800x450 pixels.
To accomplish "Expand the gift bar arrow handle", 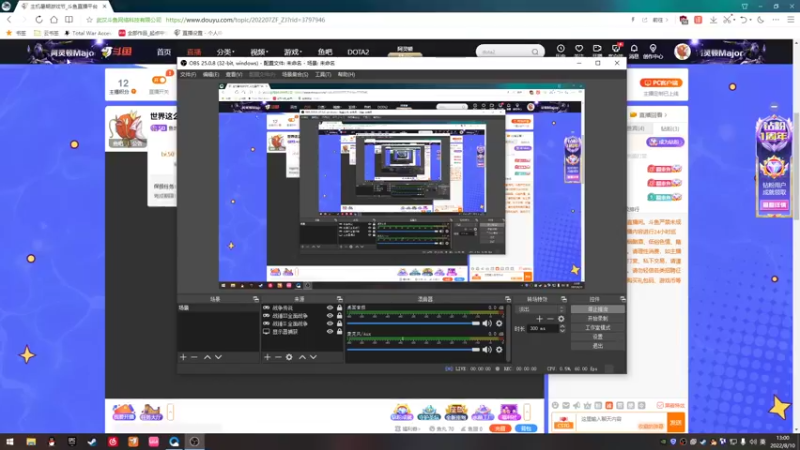I will (527, 412).
